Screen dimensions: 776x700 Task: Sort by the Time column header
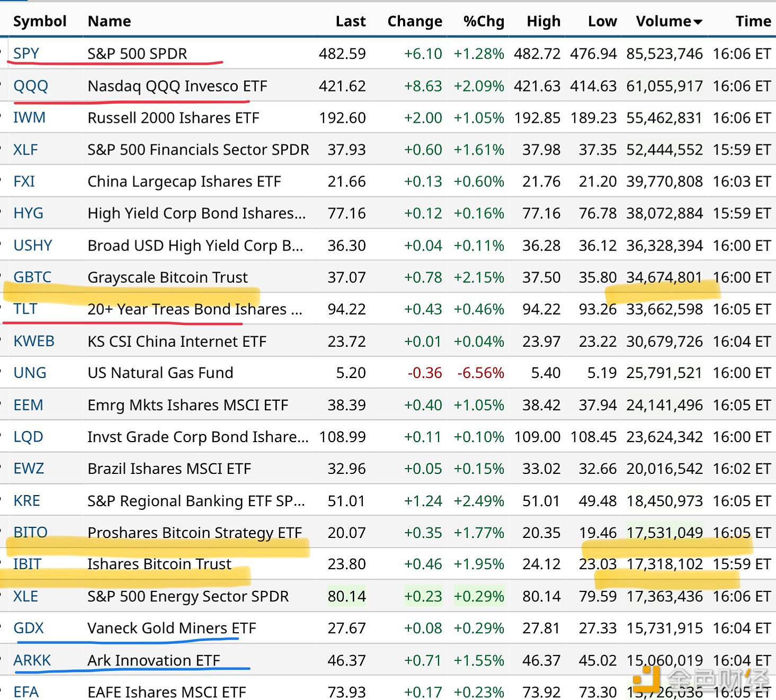(753, 21)
